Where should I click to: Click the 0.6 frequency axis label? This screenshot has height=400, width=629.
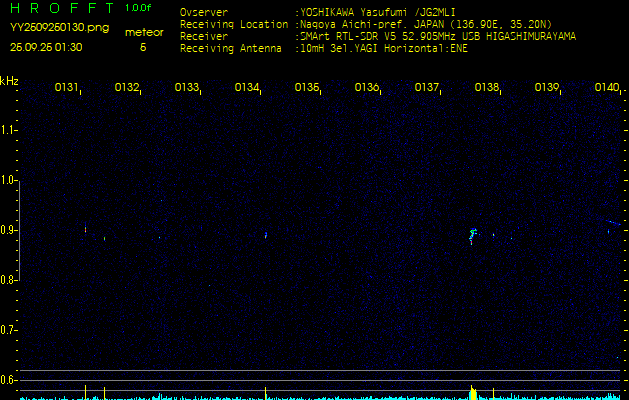click(x=8, y=380)
